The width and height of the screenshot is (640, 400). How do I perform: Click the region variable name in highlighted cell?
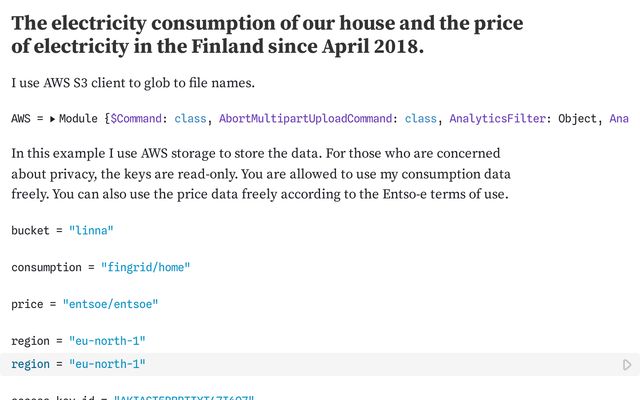[31, 364]
